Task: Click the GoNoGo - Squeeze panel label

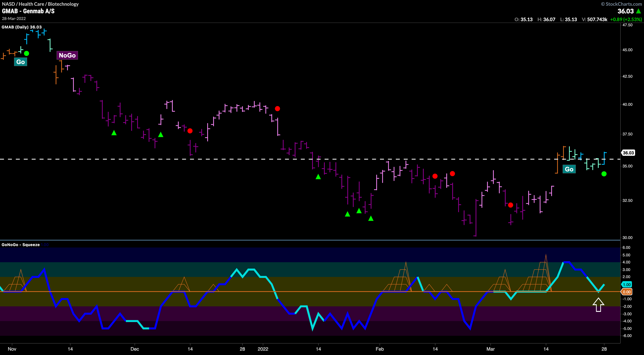Action: coord(21,245)
